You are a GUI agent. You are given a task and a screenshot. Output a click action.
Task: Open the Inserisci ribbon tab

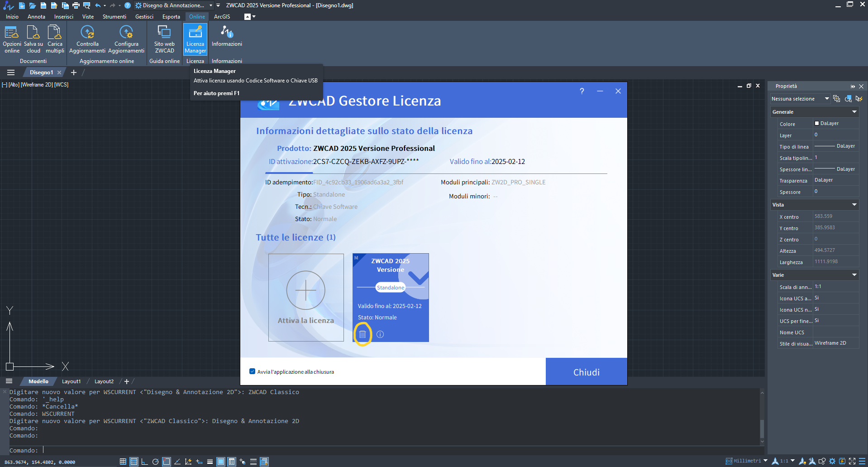tap(64, 17)
